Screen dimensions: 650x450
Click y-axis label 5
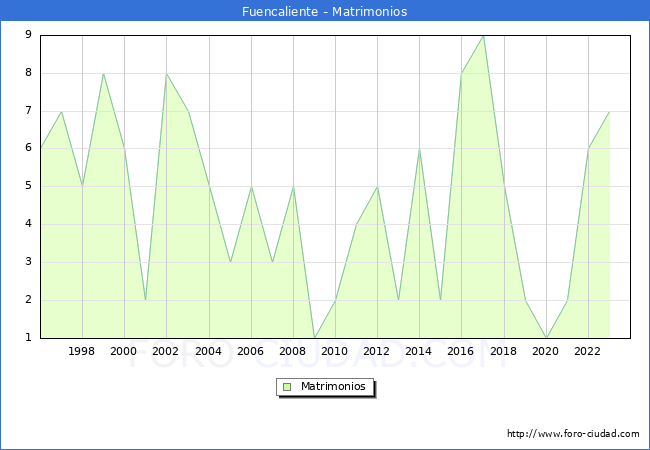pyautogui.click(x=28, y=186)
